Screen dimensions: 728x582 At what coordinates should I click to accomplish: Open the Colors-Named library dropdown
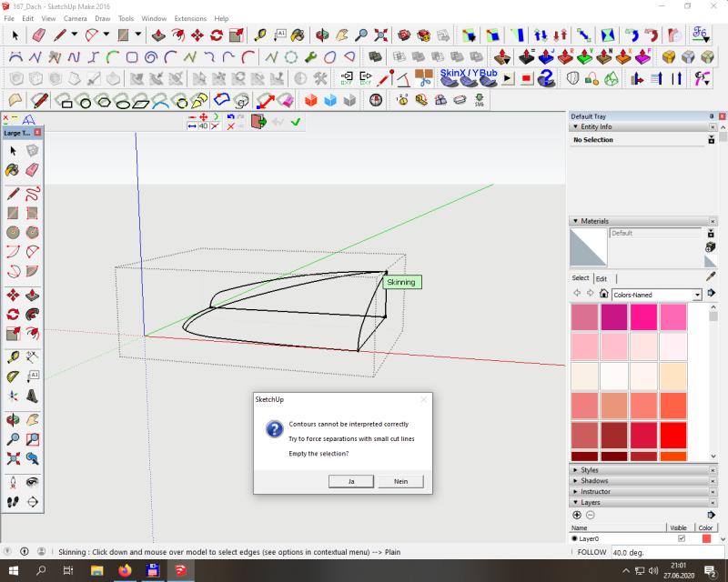697,295
